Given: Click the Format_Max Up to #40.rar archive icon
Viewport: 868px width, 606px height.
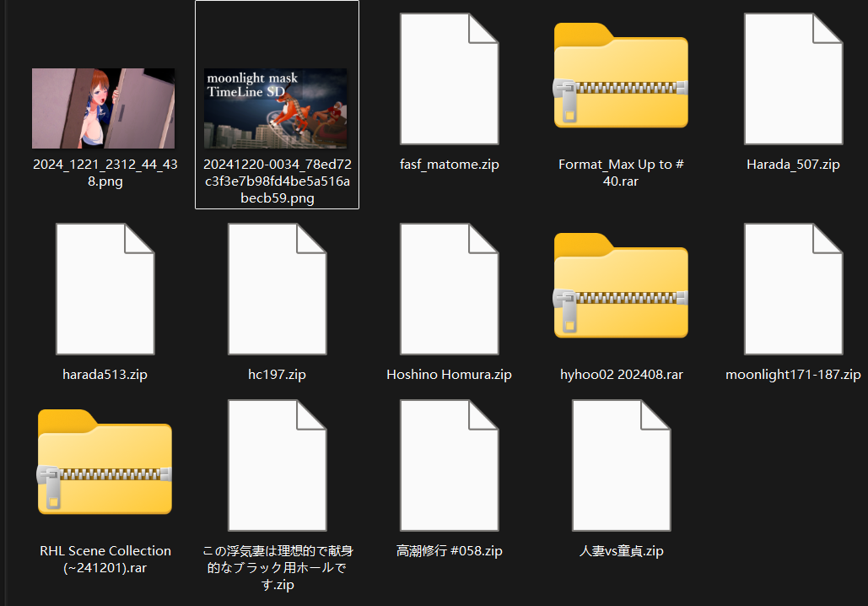Looking at the screenshot, I should click(621, 76).
